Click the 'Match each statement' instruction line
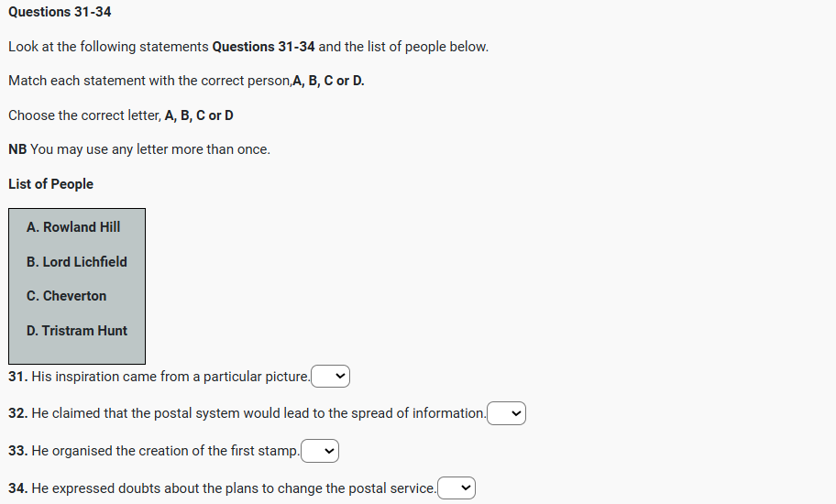This screenshot has height=504, width=836. pos(186,81)
